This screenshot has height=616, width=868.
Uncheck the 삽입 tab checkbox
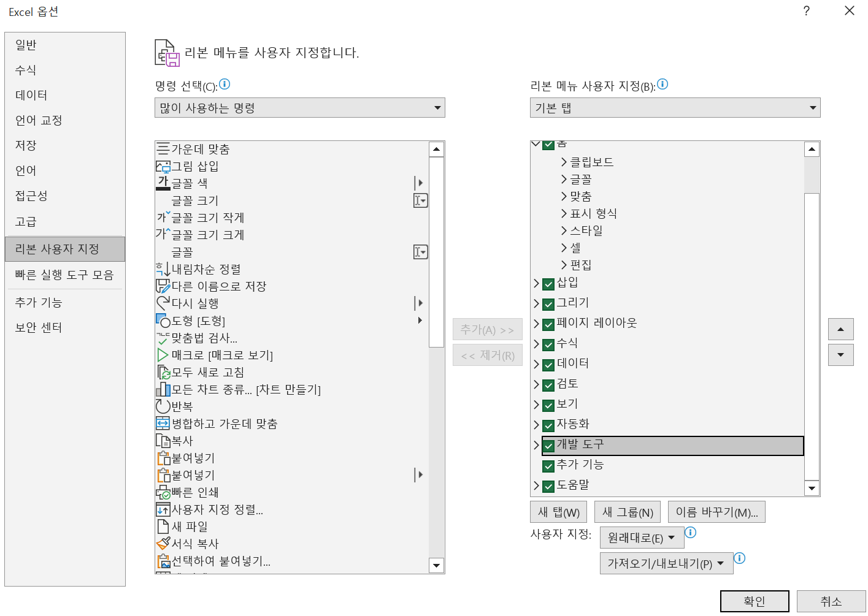coord(548,284)
